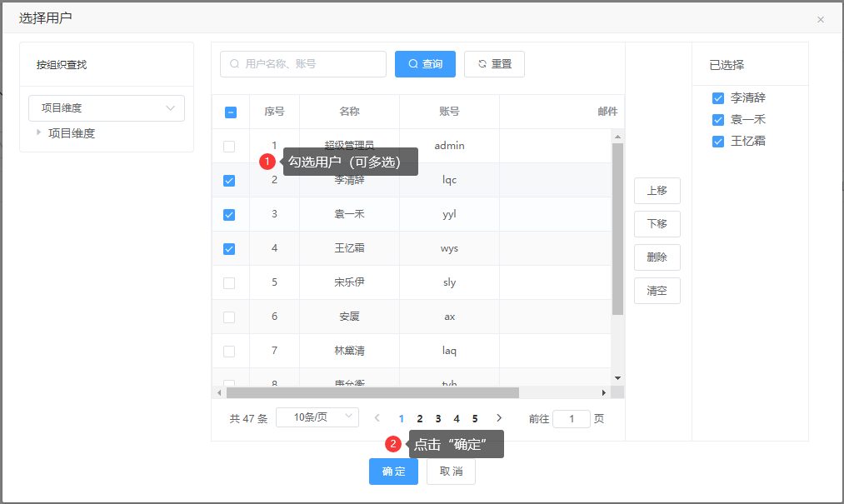Jump to page 3 in pagination
Image resolution: width=844 pixels, height=504 pixels.
click(x=438, y=418)
